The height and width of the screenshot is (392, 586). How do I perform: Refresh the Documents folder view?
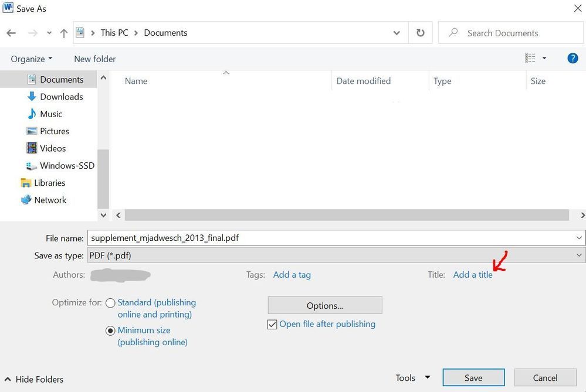point(420,33)
